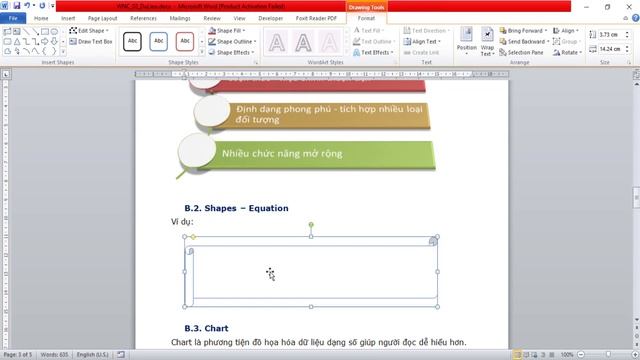The height and width of the screenshot is (360, 640).
Task: Click word count in status bar
Action: pos(54,355)
